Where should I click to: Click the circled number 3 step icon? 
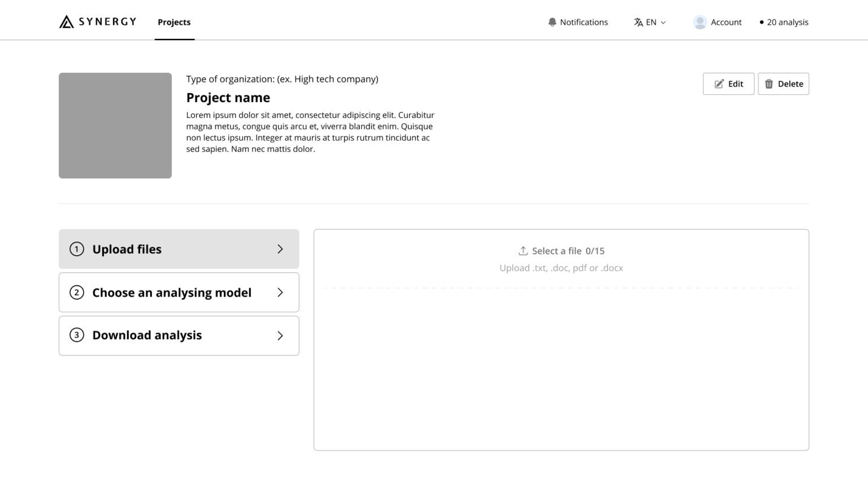(77, 335)
